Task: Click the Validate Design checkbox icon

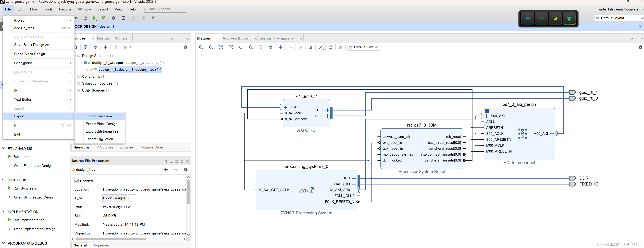Action: tap(311, 47)
